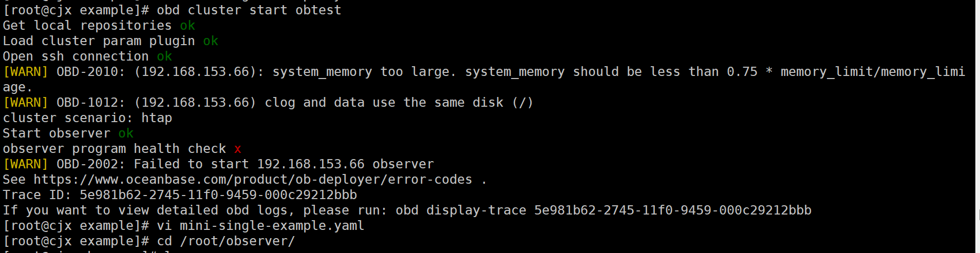Click the green ok after Get local repositories

pyautogui.click(x=187, y=26)
